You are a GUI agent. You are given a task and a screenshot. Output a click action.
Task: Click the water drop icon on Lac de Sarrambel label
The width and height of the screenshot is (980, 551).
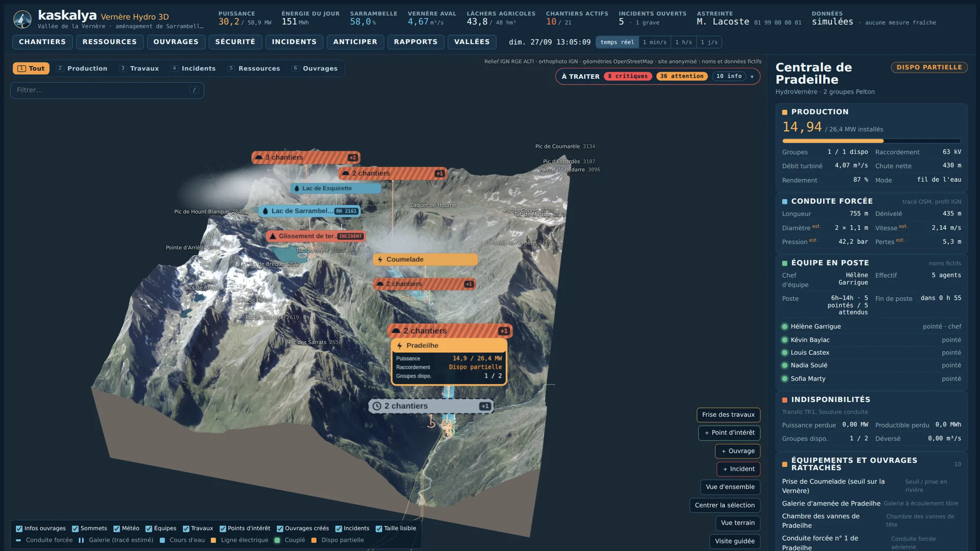pos(266,211)
